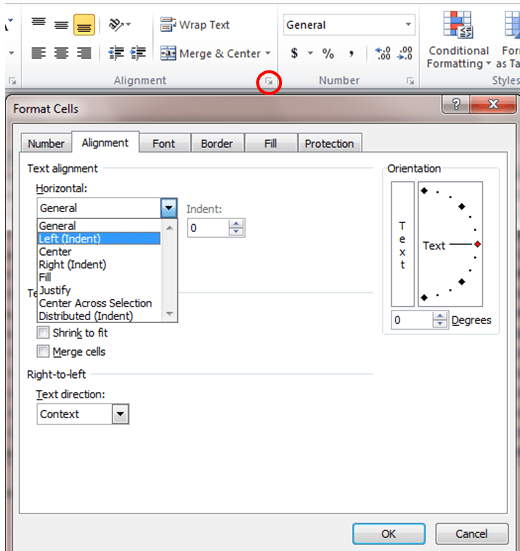This screenshot has width=520, height=551.
Task: Switch to the Number tab
Action: [46, 143]
